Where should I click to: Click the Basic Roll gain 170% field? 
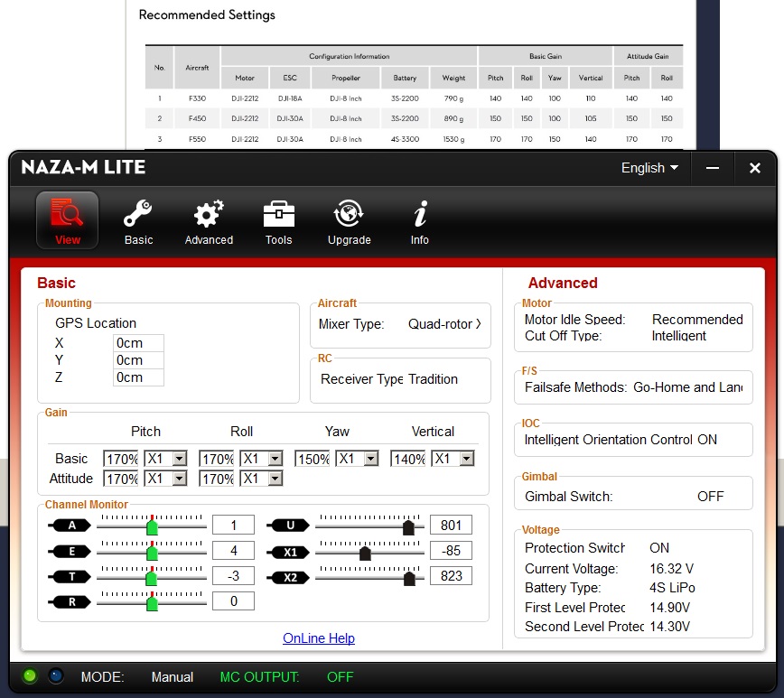[217, 459]
